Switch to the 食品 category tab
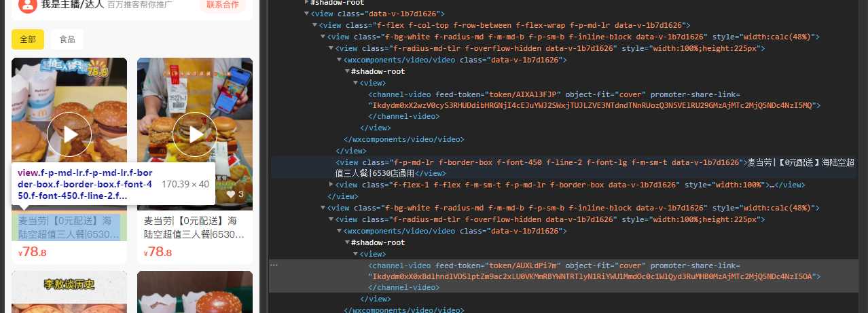Screen dimensions: 868x313 pos(67,39)
